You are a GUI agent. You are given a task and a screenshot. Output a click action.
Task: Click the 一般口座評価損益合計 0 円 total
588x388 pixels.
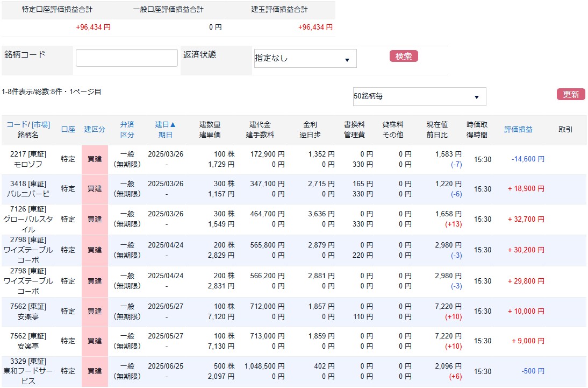click(215, 27)
